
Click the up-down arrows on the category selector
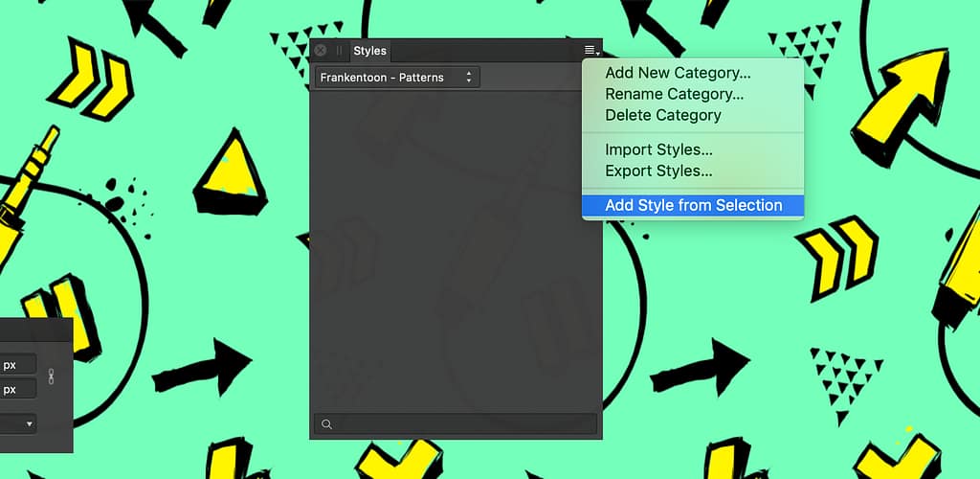click(469, 78)
